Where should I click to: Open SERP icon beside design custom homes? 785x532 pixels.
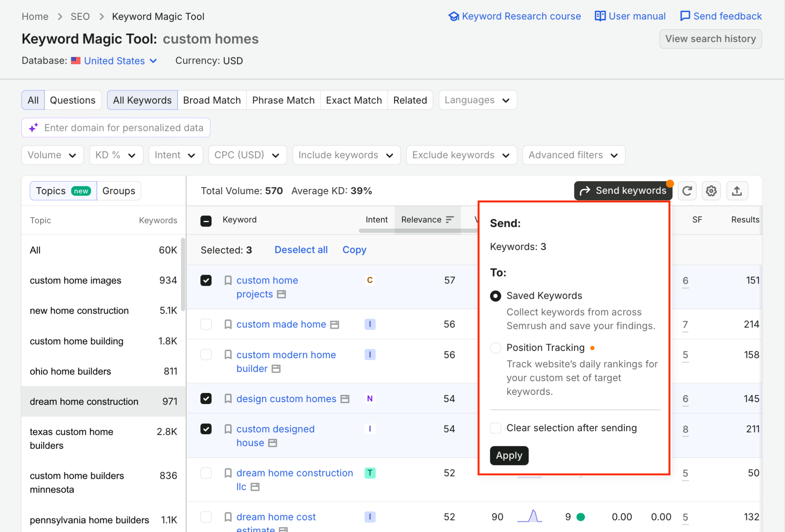(345, 399)
